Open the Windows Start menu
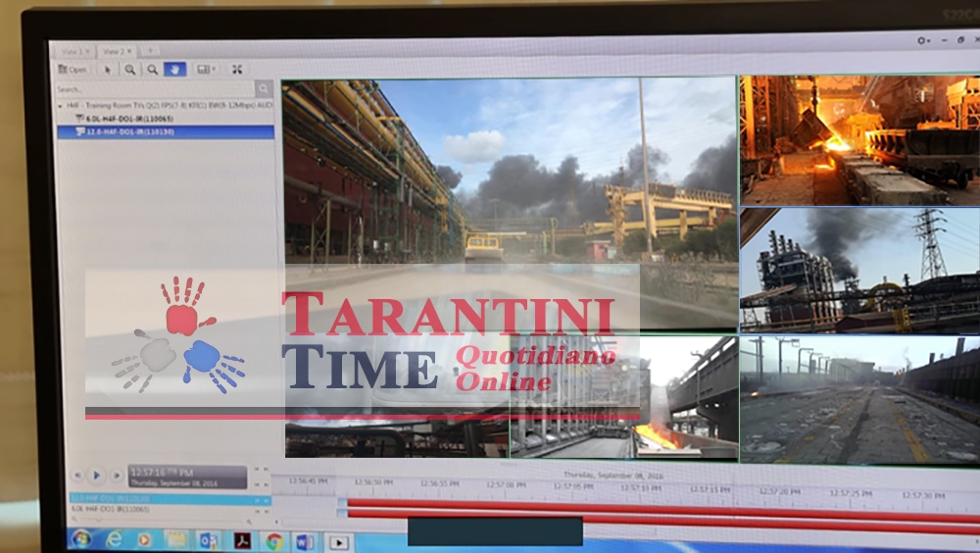This screenshot has height=553, width=980. [x=80, y=538]
